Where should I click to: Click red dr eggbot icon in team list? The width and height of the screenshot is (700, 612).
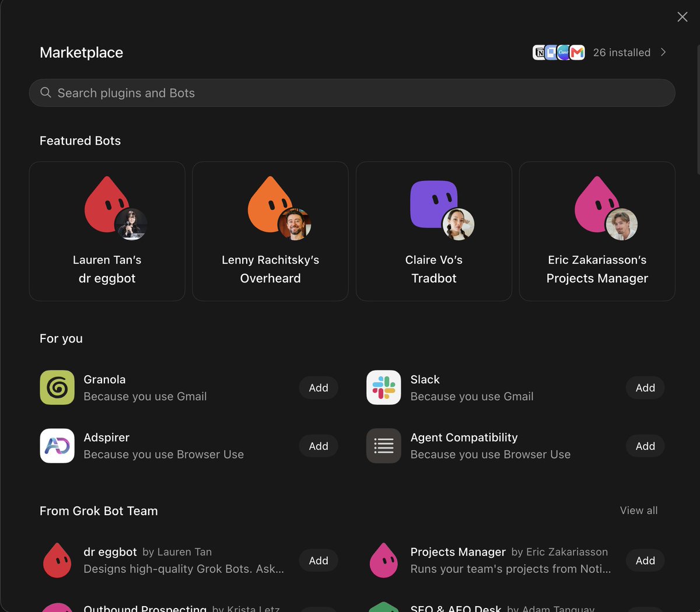(x=57, y=560)
